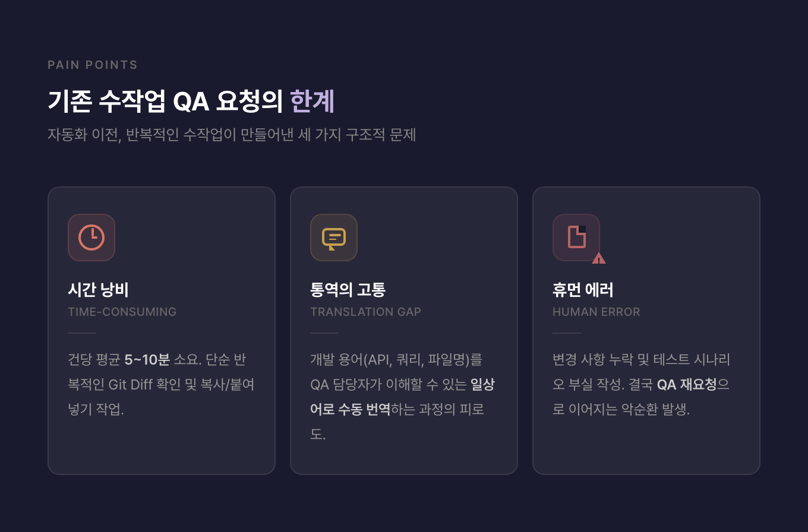Click the divider line under TRANSLATION GAP

[x=324, y=333]
